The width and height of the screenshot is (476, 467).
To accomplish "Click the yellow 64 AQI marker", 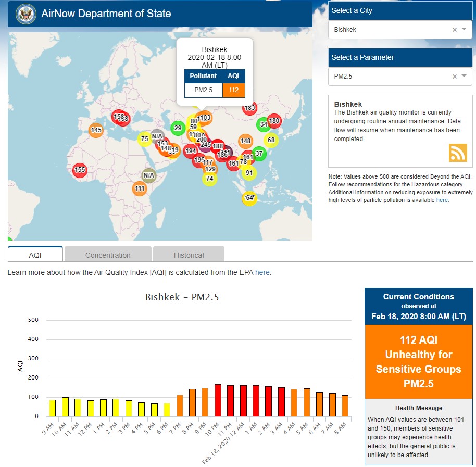I will 249,198.
